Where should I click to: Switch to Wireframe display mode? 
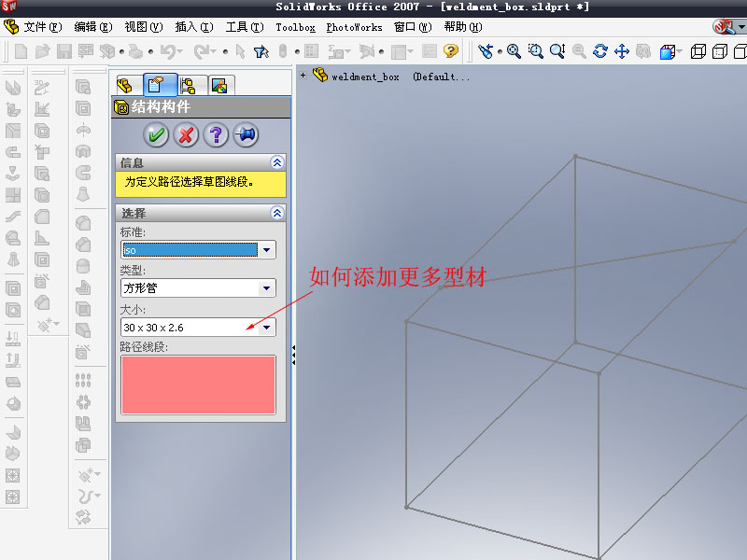point(698,51)
